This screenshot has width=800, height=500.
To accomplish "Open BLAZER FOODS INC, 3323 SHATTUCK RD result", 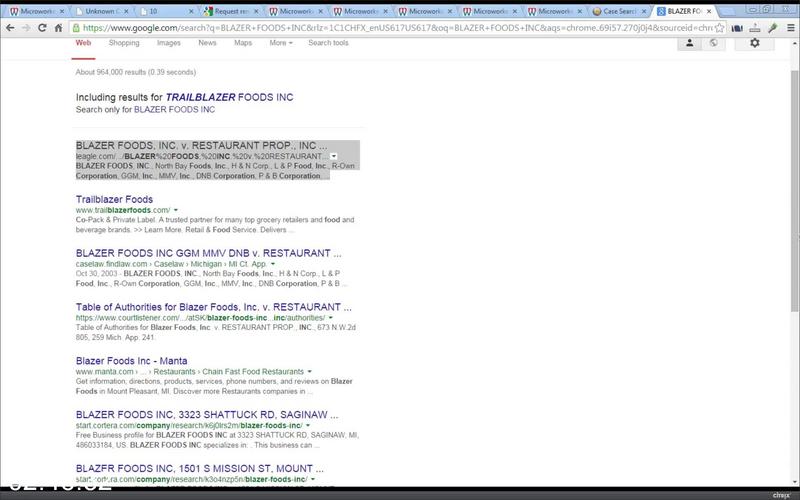I will (x=207, y=415).
